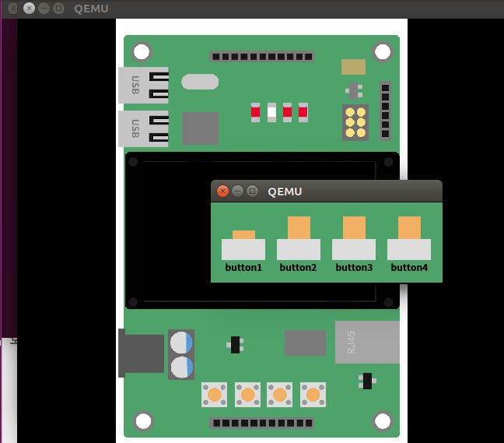Click the dark power jack connector
This screenshot has width=504, height=443.
(x=142, y=353)
